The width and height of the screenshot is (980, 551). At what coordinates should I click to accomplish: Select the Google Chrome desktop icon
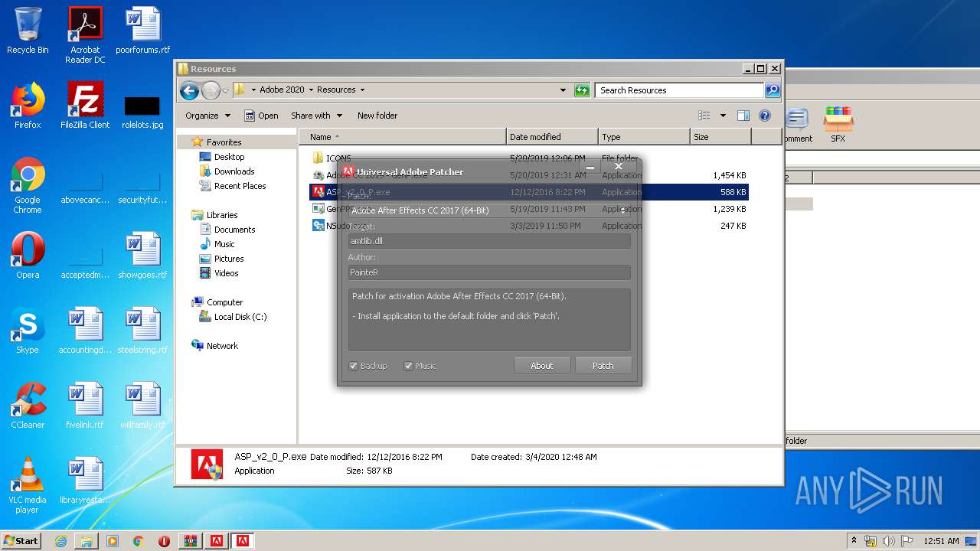[x=28, y=185]
